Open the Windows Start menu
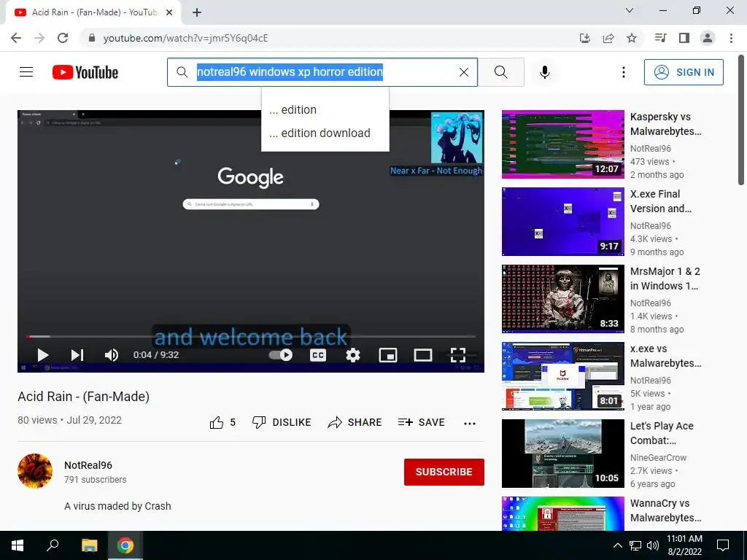747x560 pixels. (x=18, y=545)
